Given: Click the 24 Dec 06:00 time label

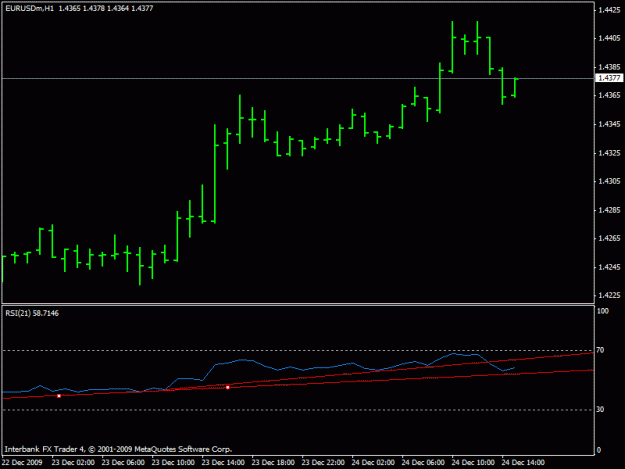Looking at the screenshot, I should [423, 462].
